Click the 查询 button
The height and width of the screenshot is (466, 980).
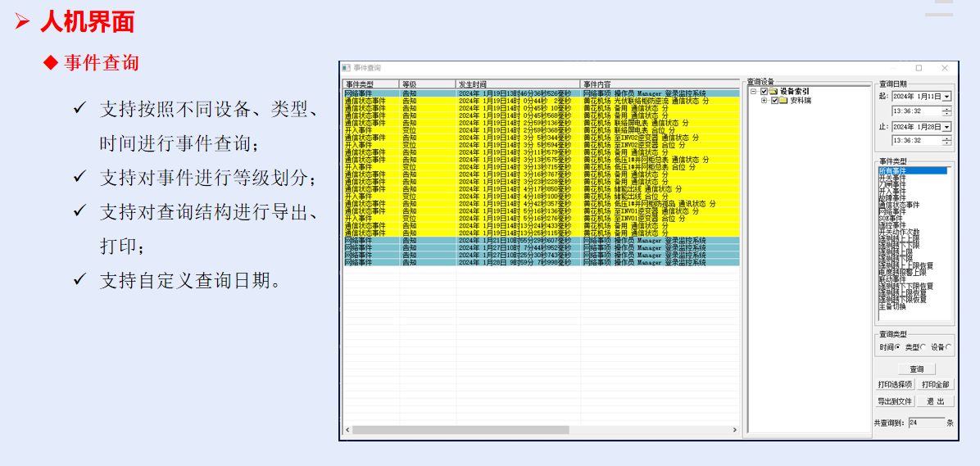(916, 369)
